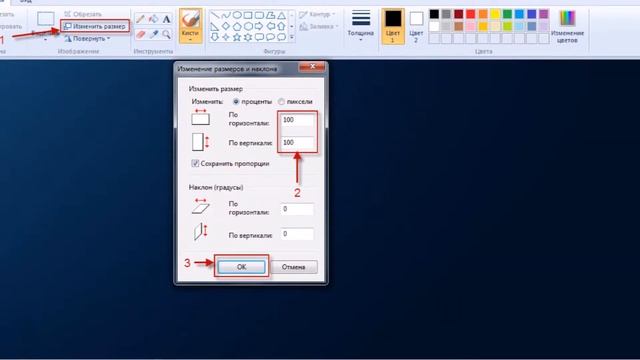Click the Наклон По вертикали field
This screenshot has height=360, width=640.
tap(297, 234)
